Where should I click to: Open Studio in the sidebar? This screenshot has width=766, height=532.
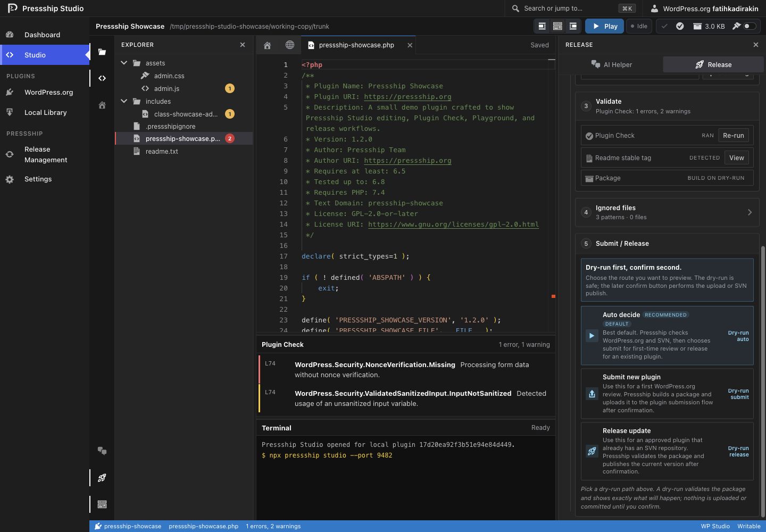45,55
